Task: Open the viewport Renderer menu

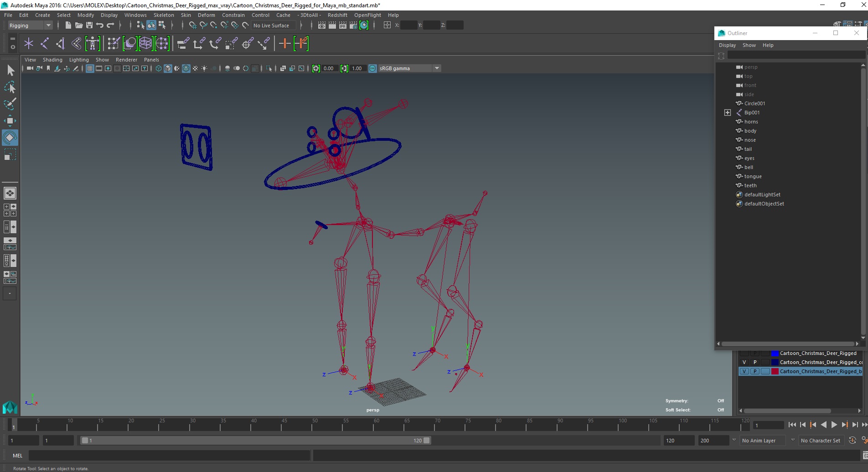Action: click(x=126, y=60)
